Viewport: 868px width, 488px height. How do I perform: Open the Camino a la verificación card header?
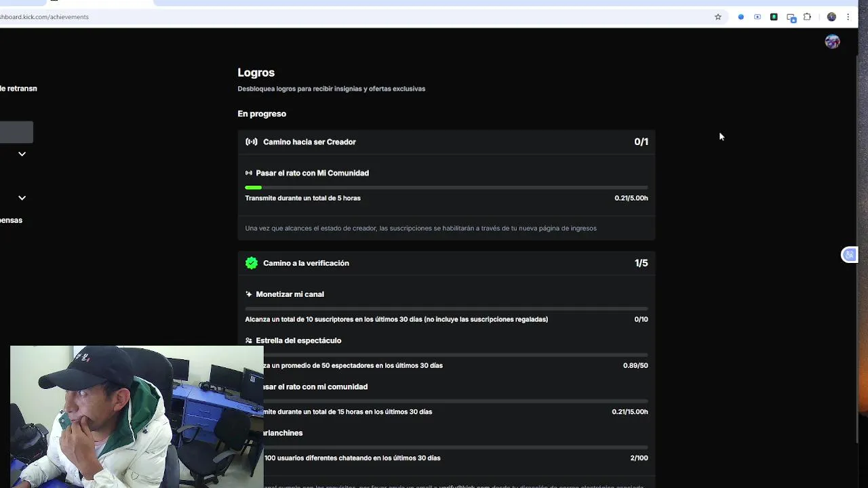tap(446, 263)
